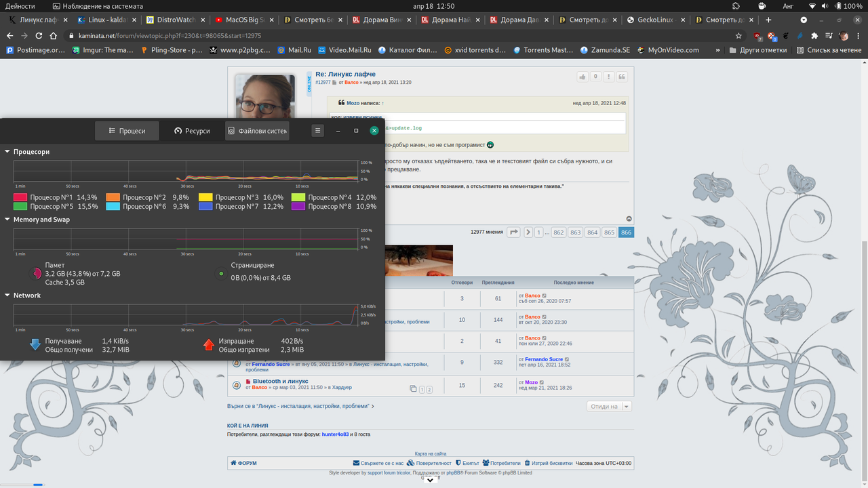
Task: Reload the page in the browser
Action: pos(39,35)
